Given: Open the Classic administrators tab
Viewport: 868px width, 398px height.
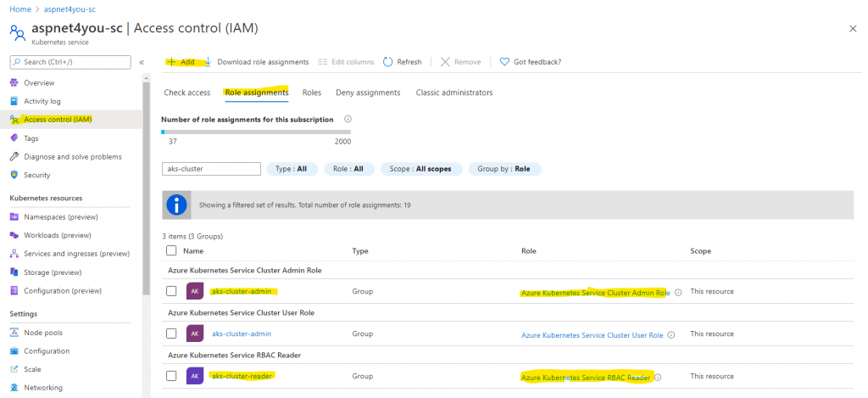Looking at the screenshot, I should coord(454,92).
